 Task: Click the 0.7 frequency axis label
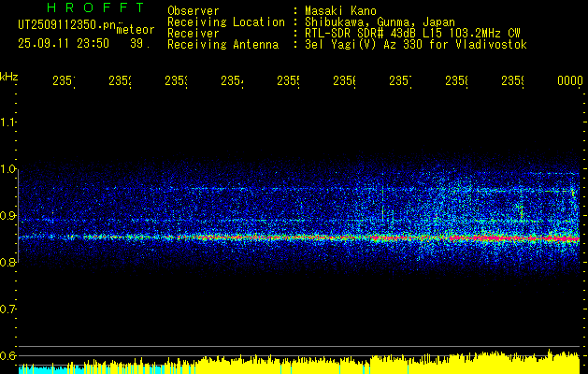click(x=7, y=309)
